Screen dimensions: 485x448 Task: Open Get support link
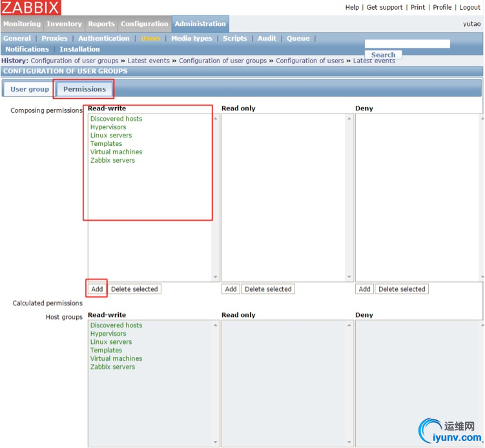coord(384,7)
